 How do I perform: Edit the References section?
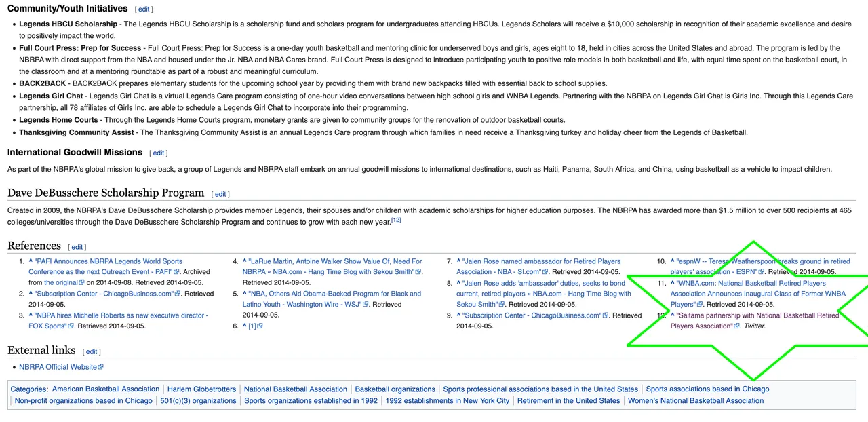pos(77,247)
